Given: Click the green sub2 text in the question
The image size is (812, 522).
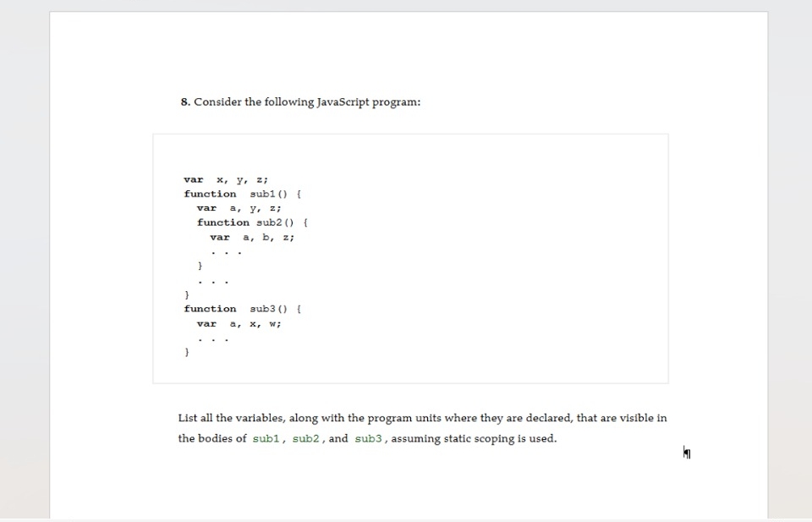Looking at the screenshot, I should pos(305,438).
